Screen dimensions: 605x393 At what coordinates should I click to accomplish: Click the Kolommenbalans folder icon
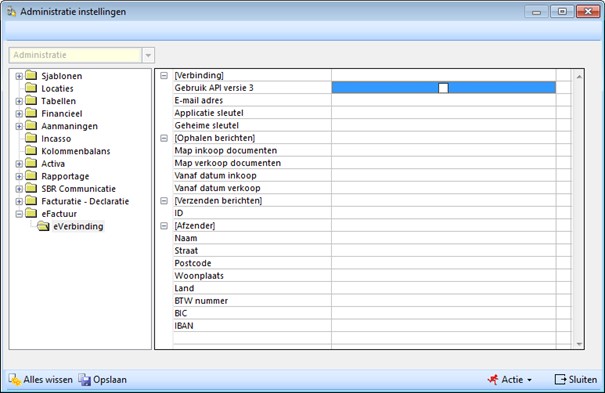click(x=31, y=150)
